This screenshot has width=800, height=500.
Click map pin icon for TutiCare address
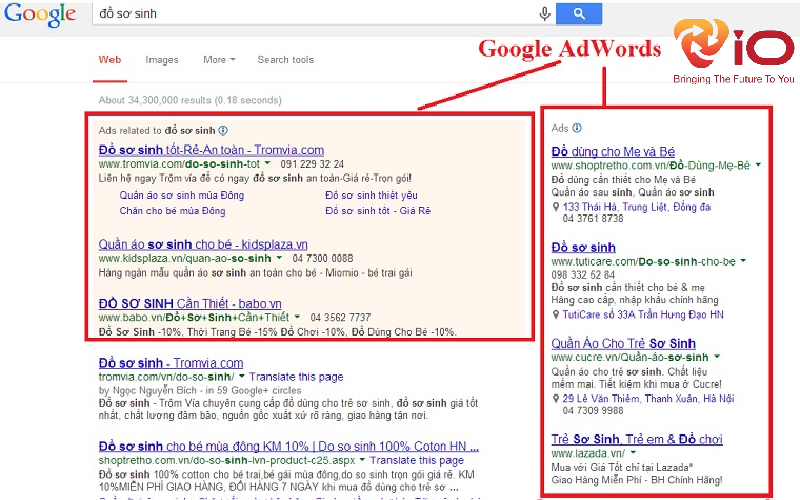pos(556,315)
